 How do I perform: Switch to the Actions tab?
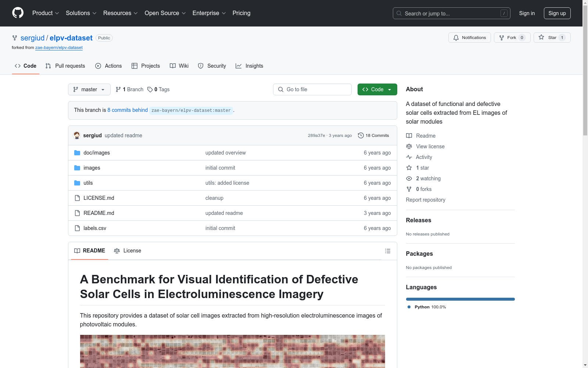pyautogui.click(x=108, y=66)
